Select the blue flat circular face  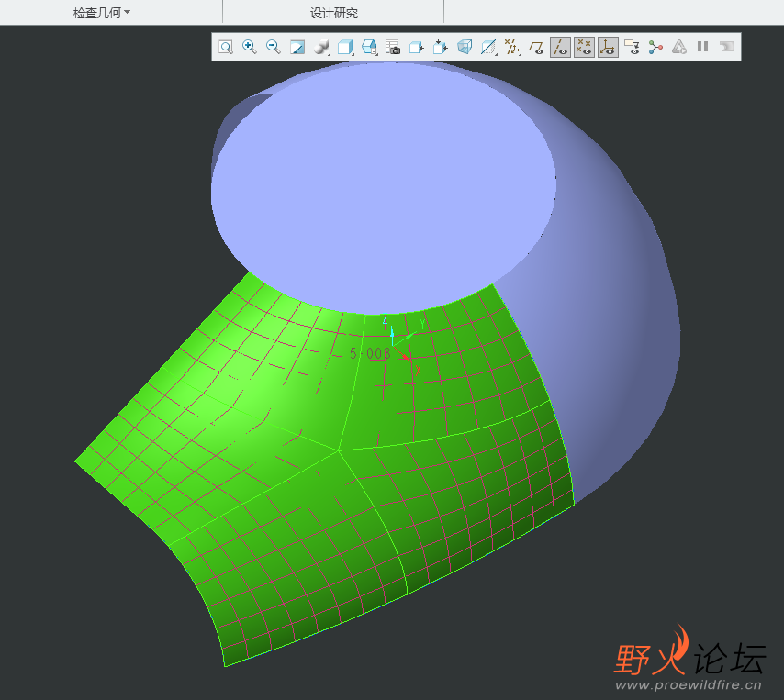coord(384,190)
